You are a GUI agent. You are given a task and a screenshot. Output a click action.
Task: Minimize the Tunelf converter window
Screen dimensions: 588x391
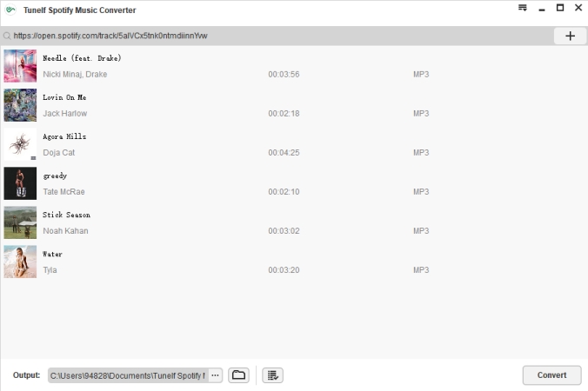pyautogui.click(x=542, y=9)
